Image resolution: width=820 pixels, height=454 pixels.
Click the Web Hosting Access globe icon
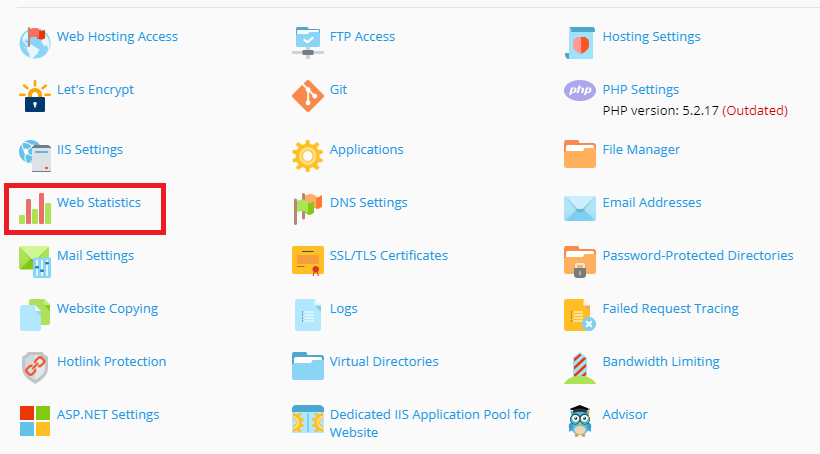35,43
